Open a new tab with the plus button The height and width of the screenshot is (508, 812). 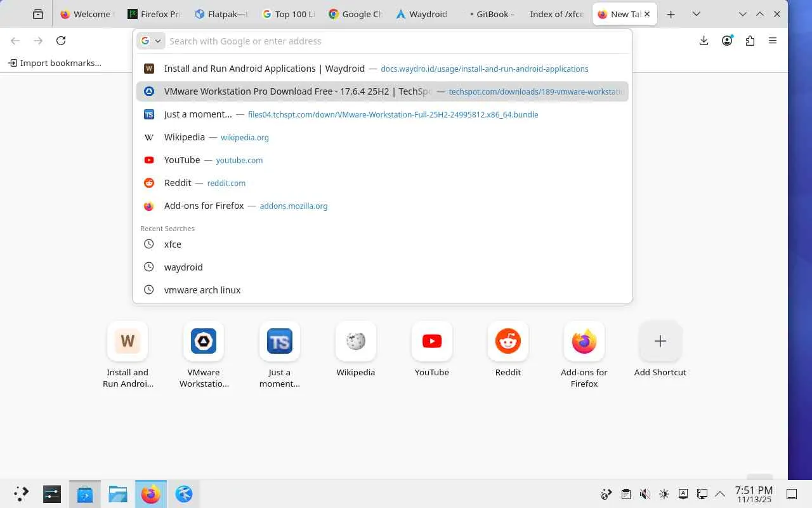tap(671, 14)
